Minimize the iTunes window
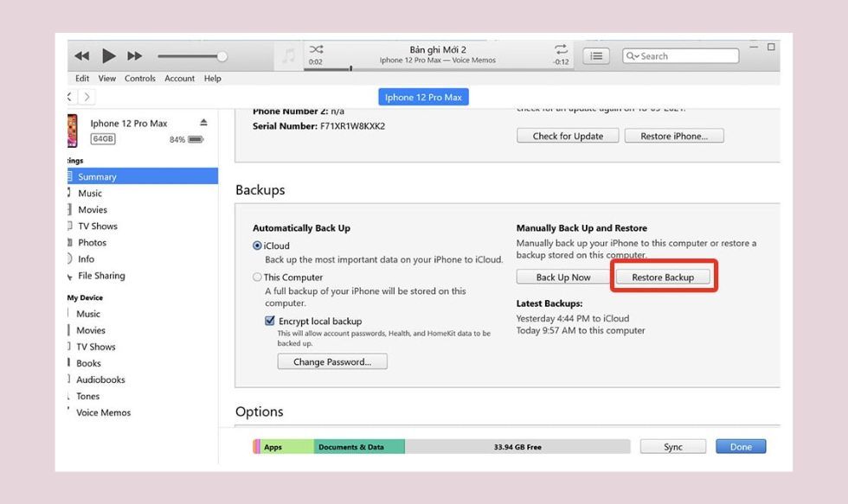The height and width of the screenshot is (504, 848). click(x=754, y=48)
